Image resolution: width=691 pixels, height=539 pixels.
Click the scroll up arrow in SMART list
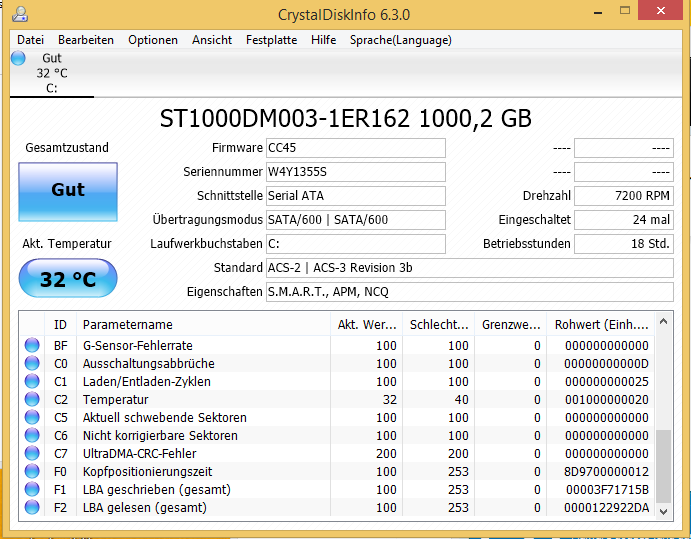(x=664, y=322)
